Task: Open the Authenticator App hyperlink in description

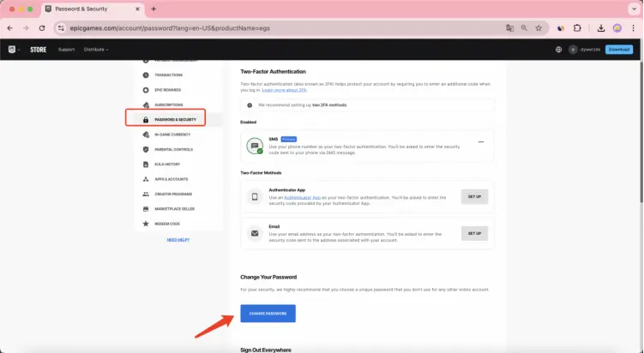Action: (303, 197)
